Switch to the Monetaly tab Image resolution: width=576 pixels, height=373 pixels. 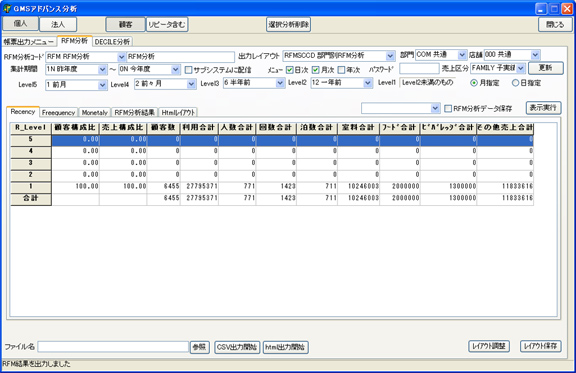(94, 112)
